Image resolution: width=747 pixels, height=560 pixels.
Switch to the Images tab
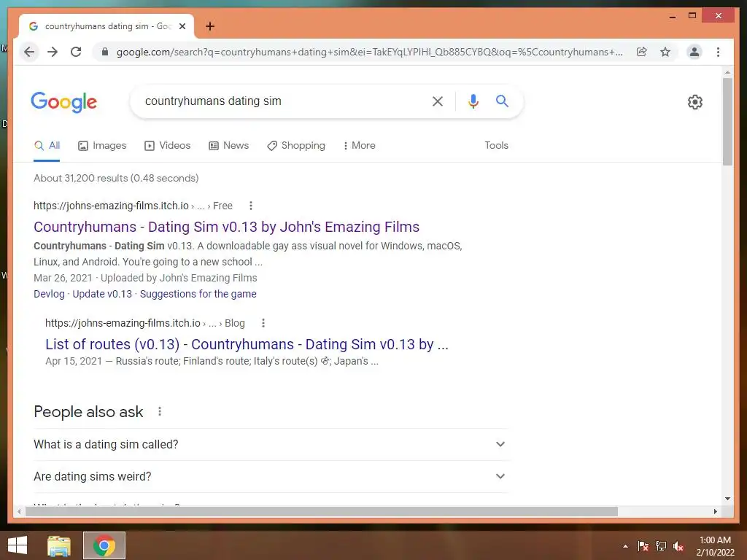[102, 146]
